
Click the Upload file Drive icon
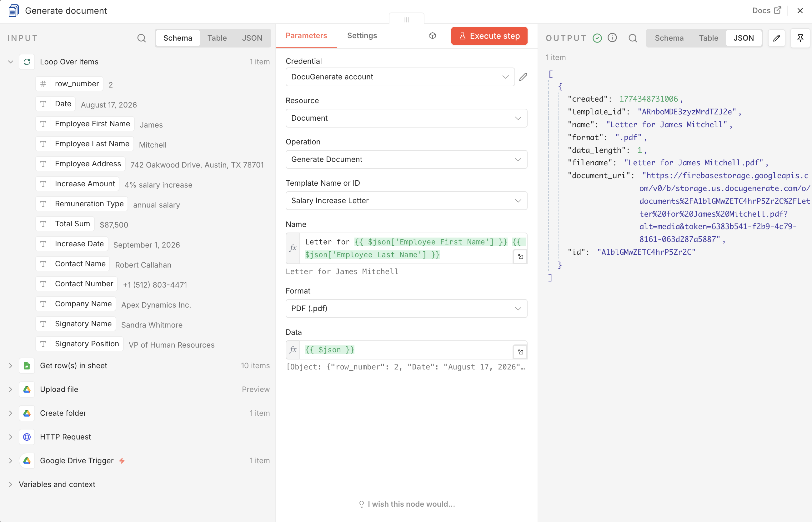[27, 389]
